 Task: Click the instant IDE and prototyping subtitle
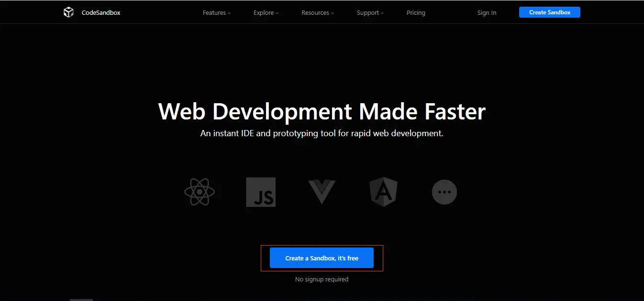tap(322, 133)
